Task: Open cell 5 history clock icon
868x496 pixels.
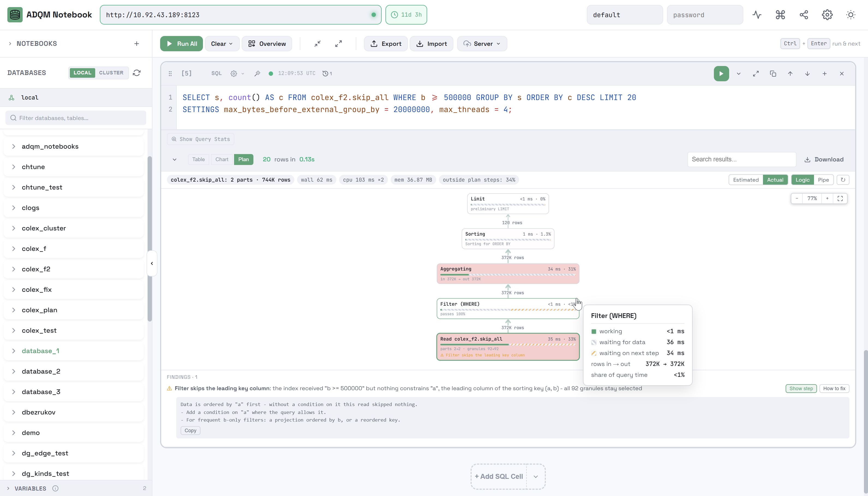Action: 327,73
